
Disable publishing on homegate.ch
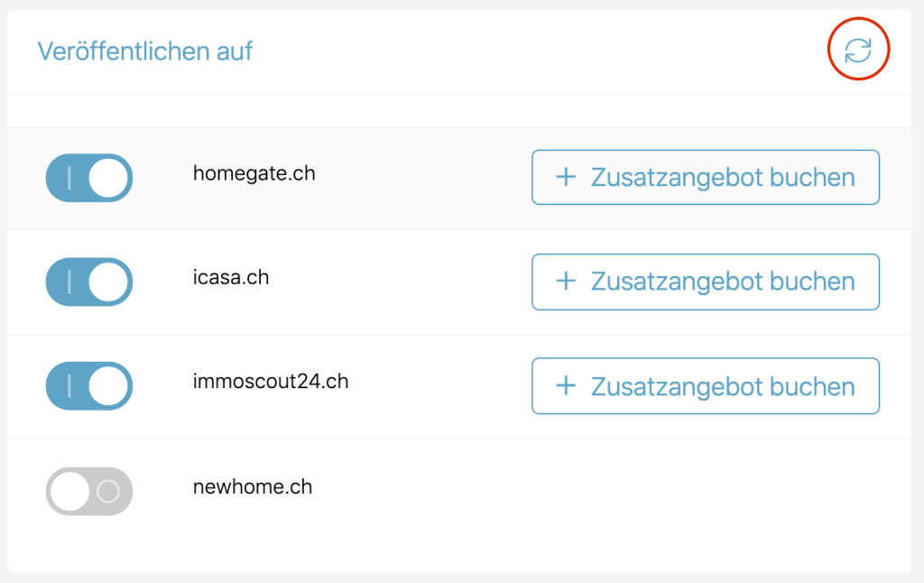89,177
